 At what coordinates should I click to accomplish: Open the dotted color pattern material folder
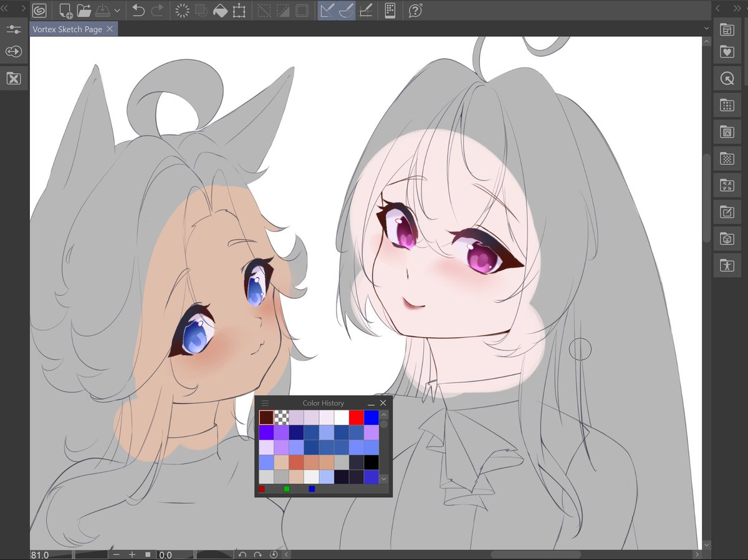[727, 105]
